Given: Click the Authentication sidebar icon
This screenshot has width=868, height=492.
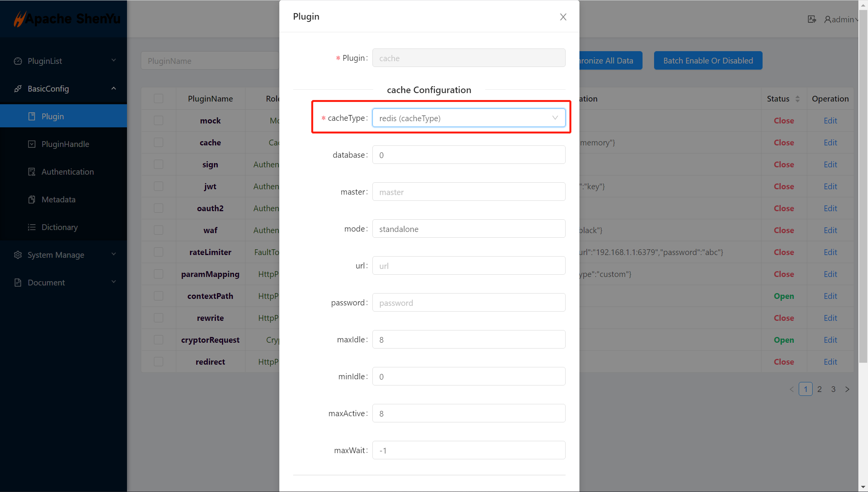Looking at the screenshot, I should pos(32,172).
